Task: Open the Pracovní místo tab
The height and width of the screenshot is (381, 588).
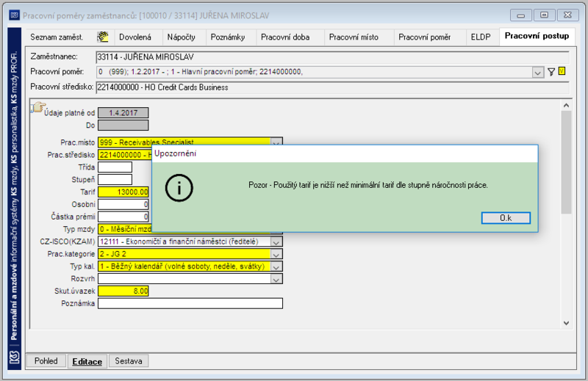Action: [x=354, y=37]
